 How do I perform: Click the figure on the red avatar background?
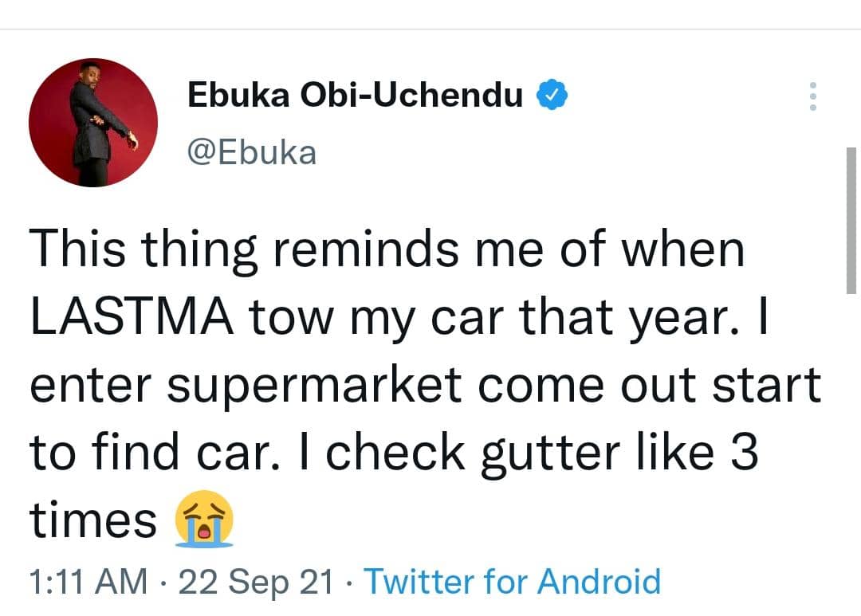97,120
